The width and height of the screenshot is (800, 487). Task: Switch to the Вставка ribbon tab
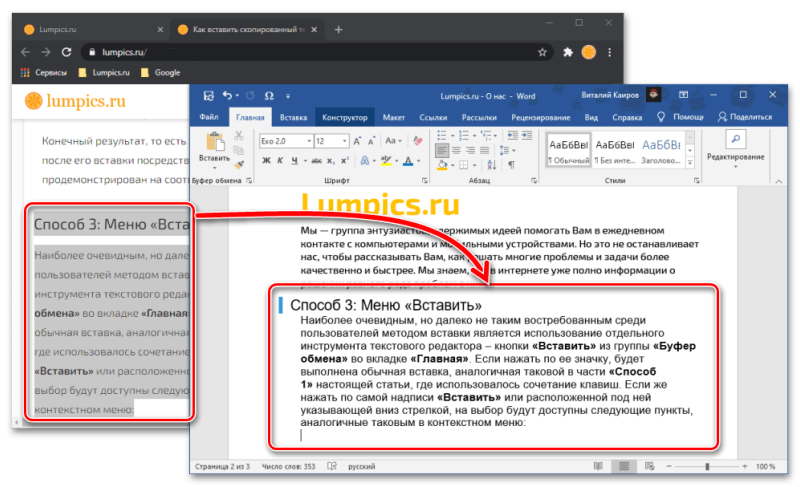(293, 117)
